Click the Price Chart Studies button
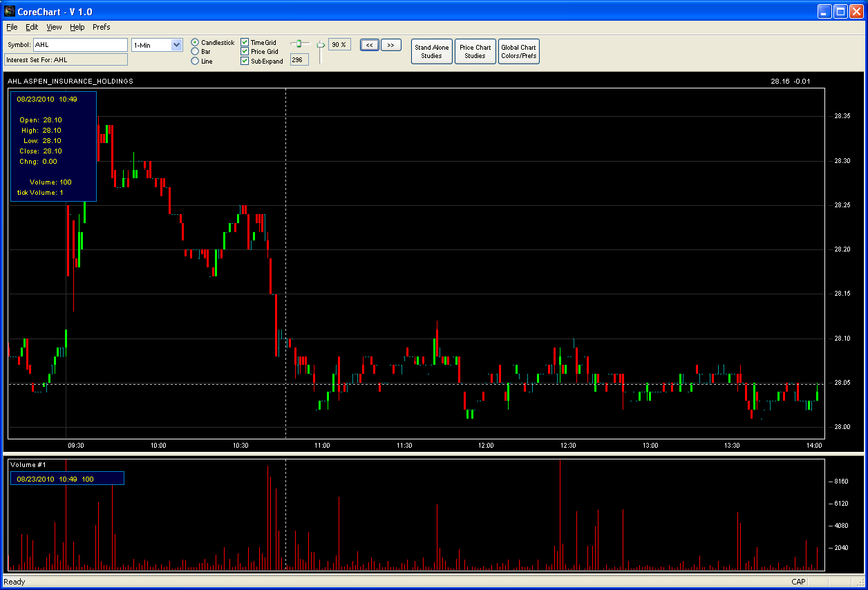Viewport: 868px width, 590px height. coord(475,52)
